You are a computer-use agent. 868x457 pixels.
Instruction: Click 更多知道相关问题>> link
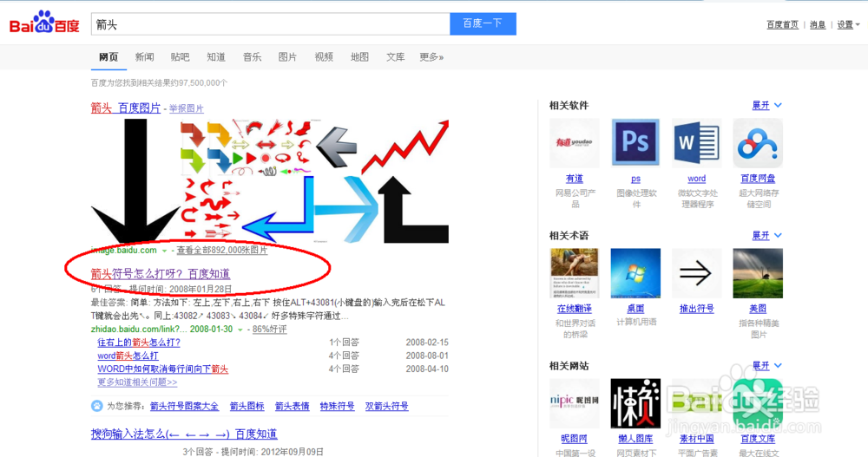pos(137,382)
